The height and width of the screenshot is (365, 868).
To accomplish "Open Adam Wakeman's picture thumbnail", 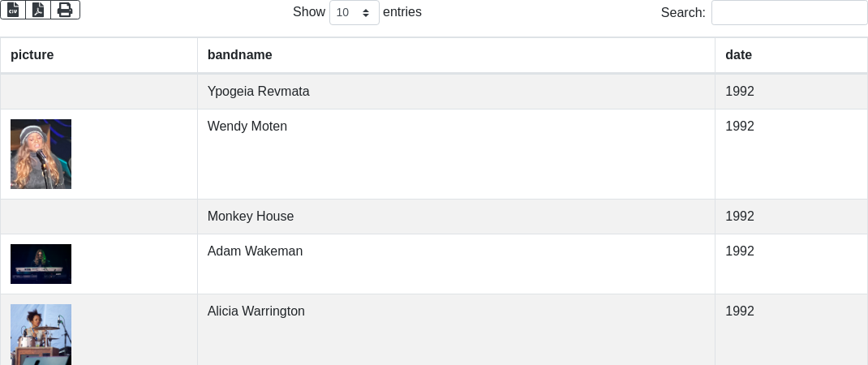I will click(x=41, y=264).
